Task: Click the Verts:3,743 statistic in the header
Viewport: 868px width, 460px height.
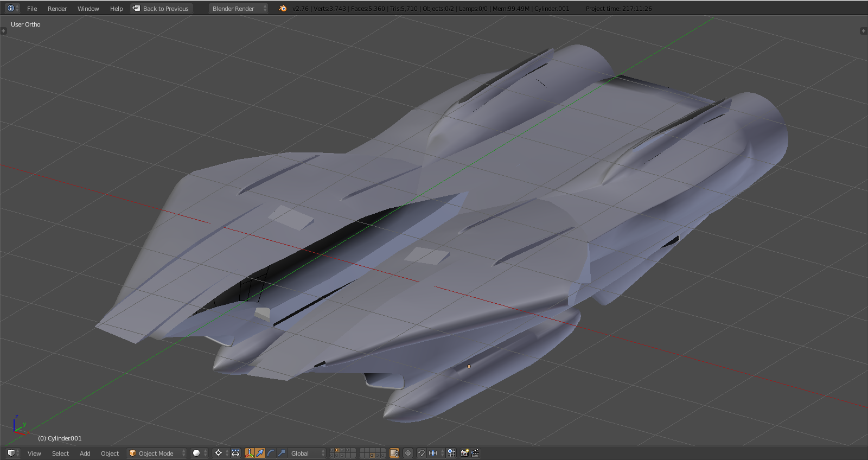Action: 330,9
